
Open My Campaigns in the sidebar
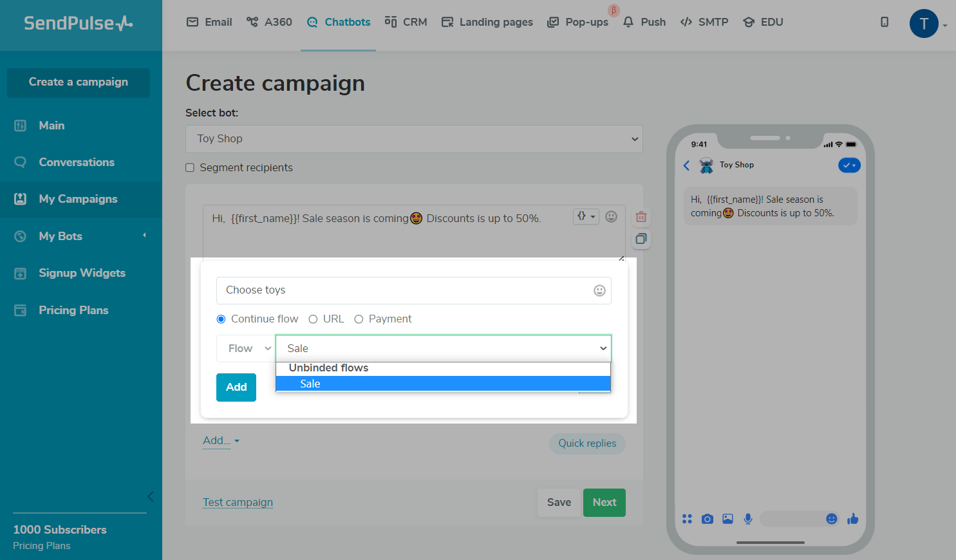[x=78, y=199]
